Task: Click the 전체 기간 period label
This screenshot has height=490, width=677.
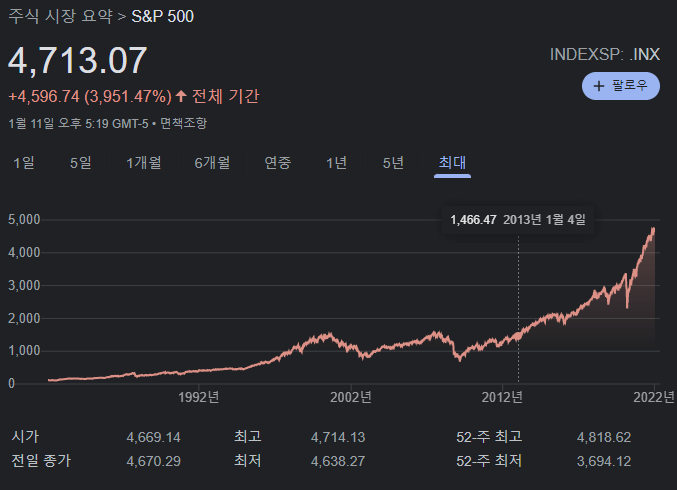Action: pos(225,96)
